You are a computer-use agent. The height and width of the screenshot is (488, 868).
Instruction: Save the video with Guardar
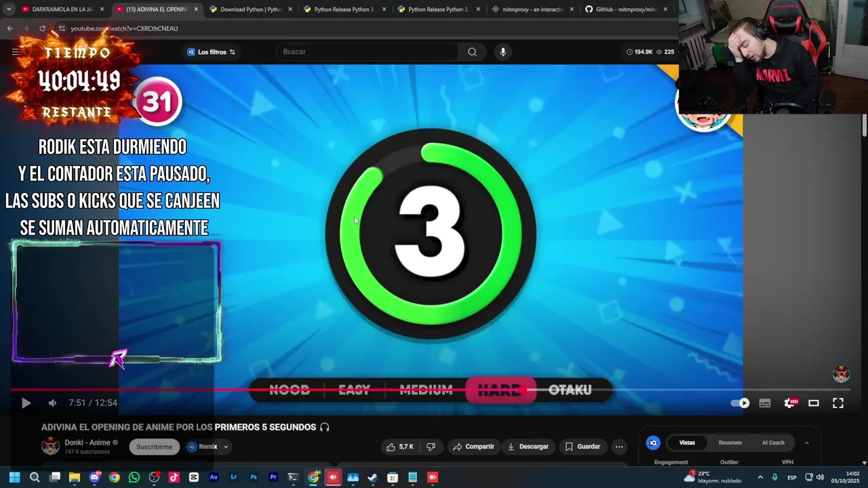[583, 447]
